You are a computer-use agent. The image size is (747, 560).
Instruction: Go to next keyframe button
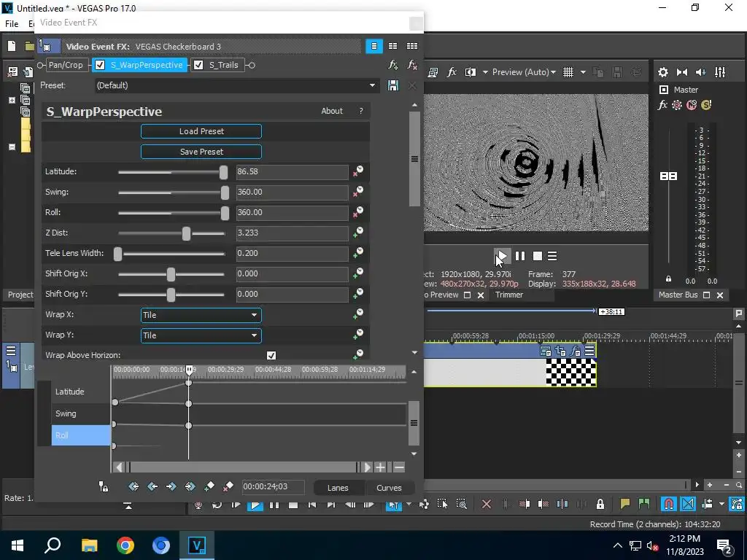point(171,486)
